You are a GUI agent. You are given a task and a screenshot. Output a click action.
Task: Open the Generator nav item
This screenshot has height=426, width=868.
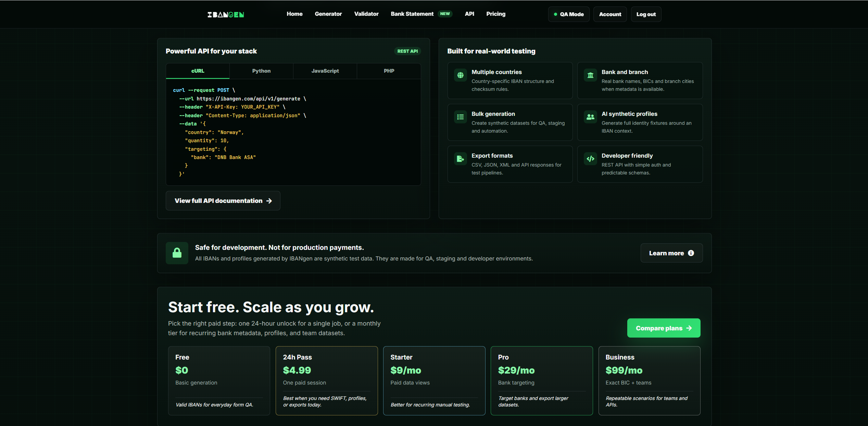tap(328, 14)
